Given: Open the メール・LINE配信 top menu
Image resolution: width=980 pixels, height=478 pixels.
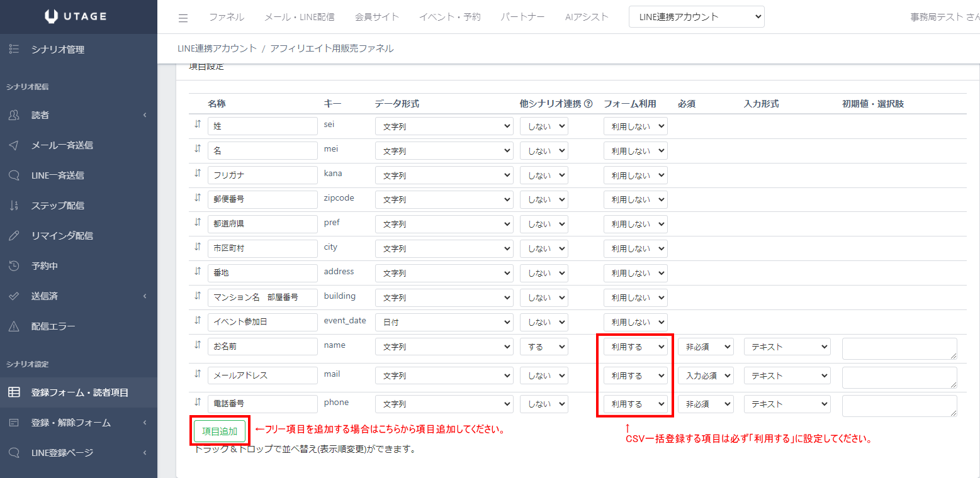Looking at the screenshot, I should tap(299, 17).
